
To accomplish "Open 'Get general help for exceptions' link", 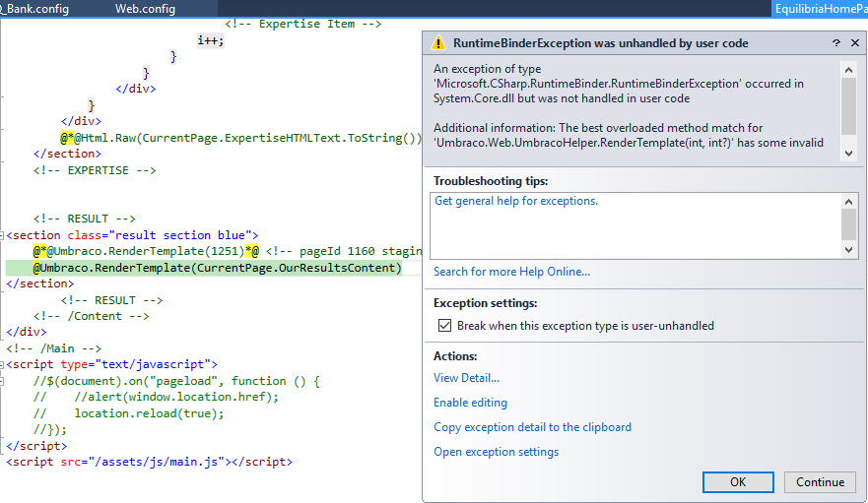I will point(515,201).
